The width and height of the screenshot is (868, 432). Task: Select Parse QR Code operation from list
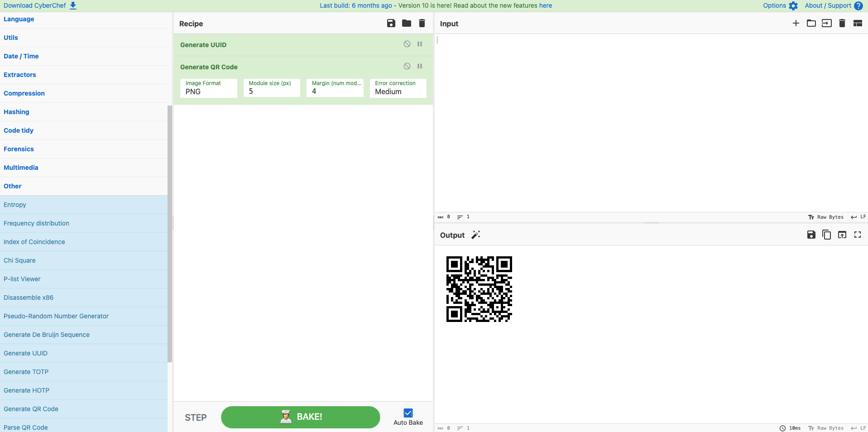[26, 427]
